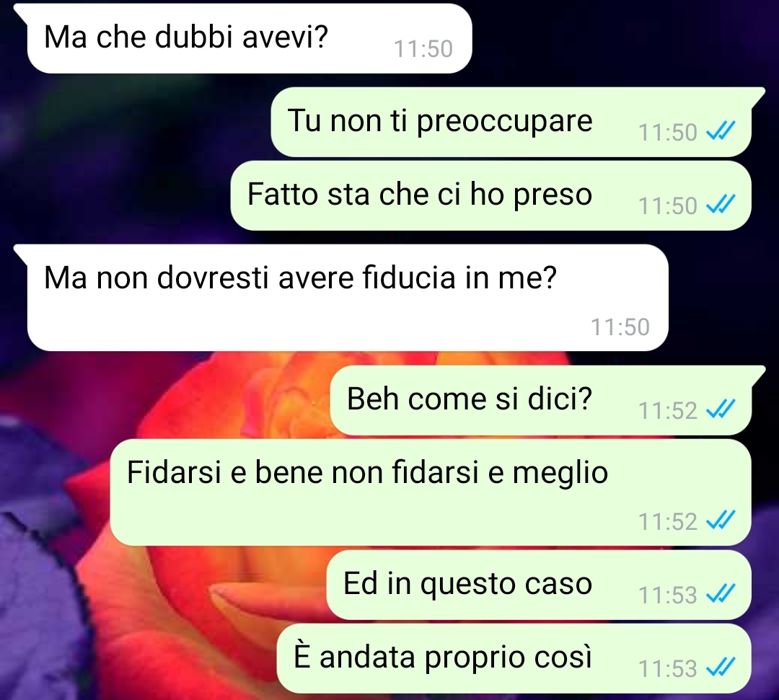The height and width of the screenshot is (700, 779).
Task: Click read-receipt ticks on "Fidarsi e bene" message
Action: [721, 520]
